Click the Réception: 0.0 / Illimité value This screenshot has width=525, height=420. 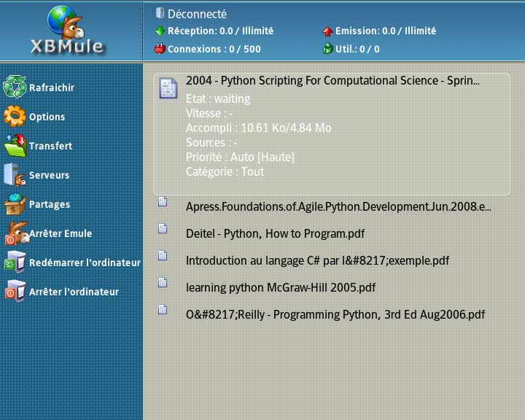point(221,31)
